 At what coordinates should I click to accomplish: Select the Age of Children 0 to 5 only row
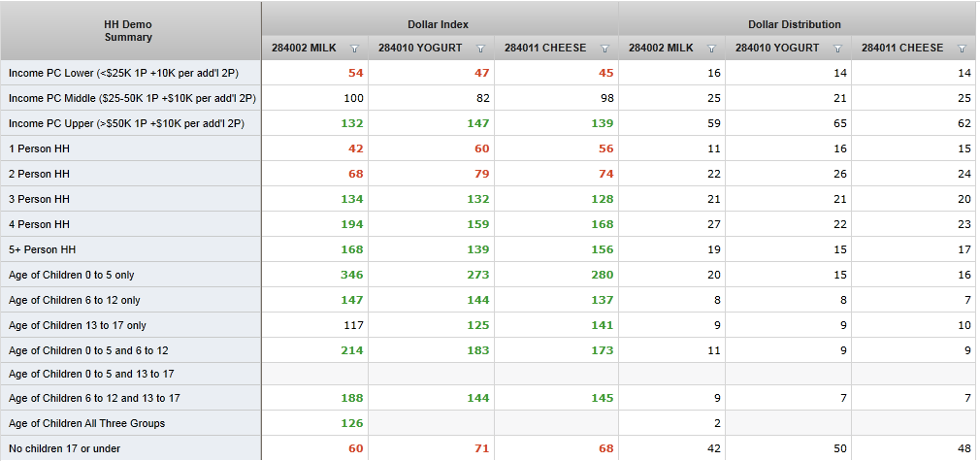click(x=71, y=275)
